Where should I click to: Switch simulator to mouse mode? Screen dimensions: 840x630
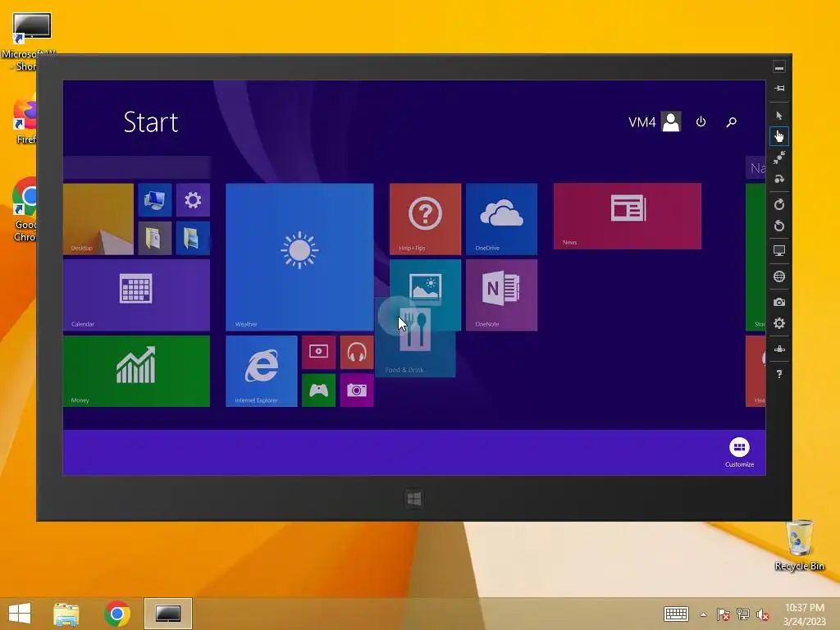pyautogui.click(x=779, y=116)
